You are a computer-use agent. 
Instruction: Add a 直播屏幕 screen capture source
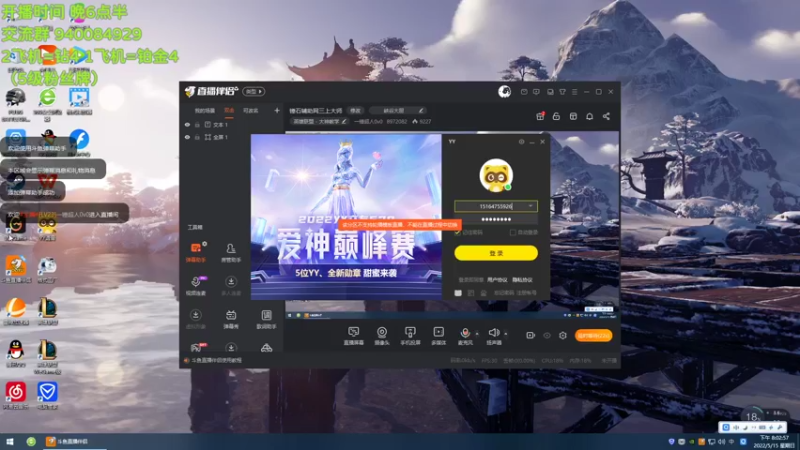[x=353, y=336]
